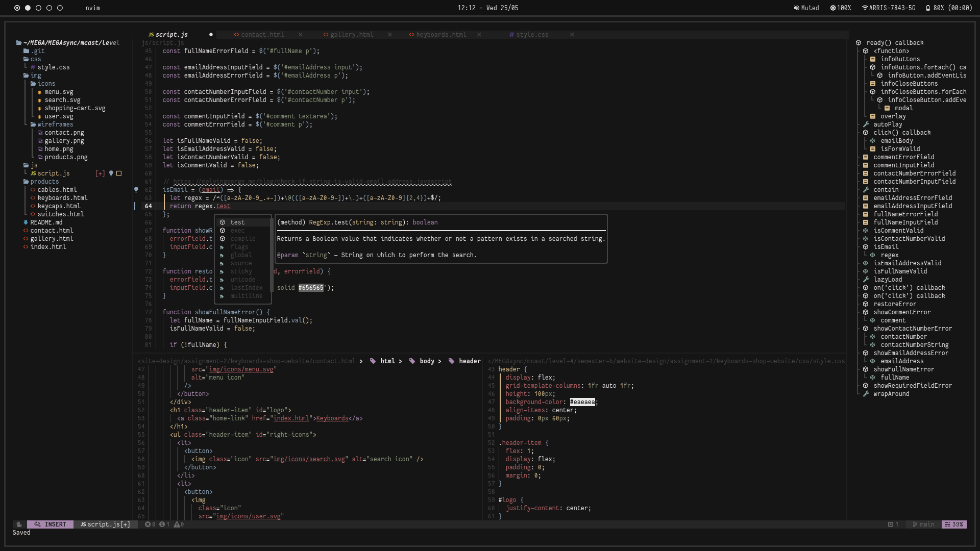
Task: Toggle the Muted volume indicator
Action: pyautogui.click(x=806, y=8)
